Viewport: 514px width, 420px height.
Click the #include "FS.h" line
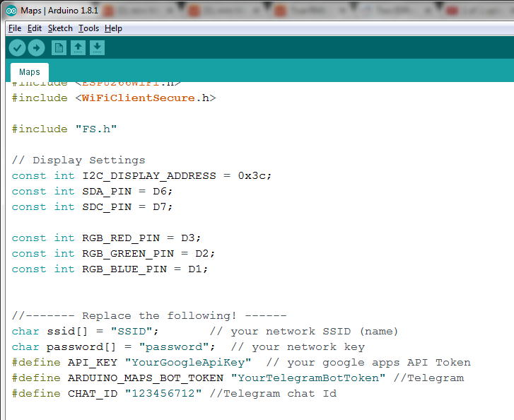(x=64, y=129)
